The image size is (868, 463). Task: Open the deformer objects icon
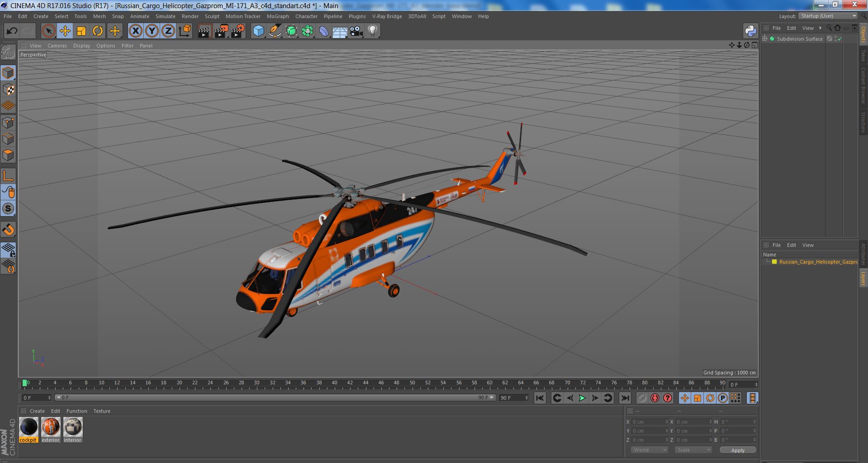point(324,31)
